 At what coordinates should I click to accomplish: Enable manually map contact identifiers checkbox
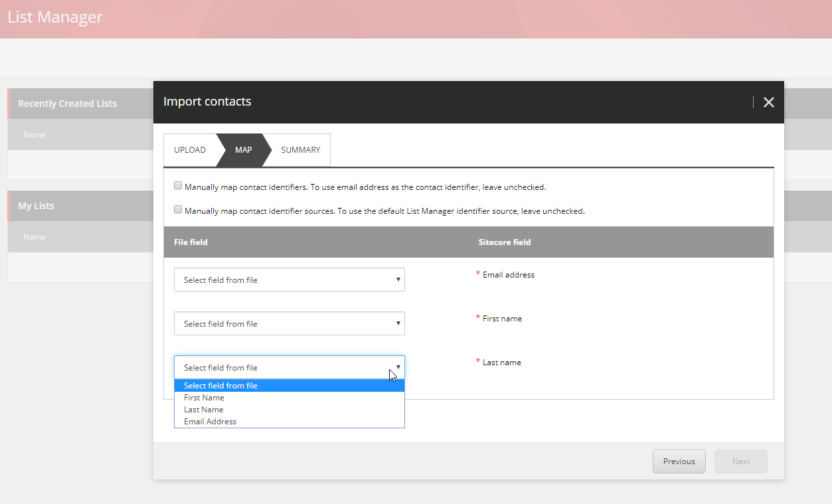[178, 186]
